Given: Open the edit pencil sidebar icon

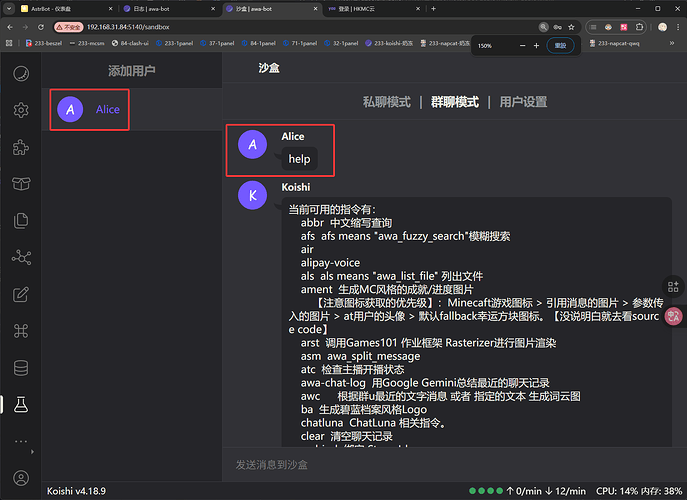Looking at the screenshot, I should pos(21,294).
